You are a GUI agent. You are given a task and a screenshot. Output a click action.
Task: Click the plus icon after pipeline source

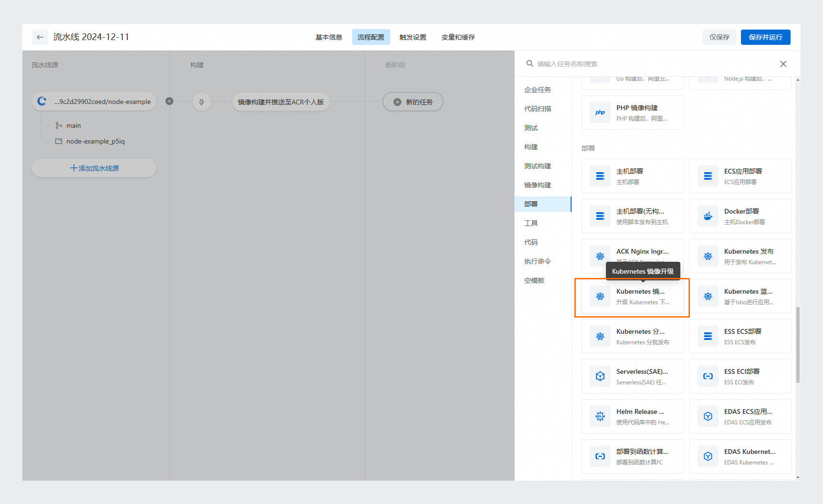(169, 101)
